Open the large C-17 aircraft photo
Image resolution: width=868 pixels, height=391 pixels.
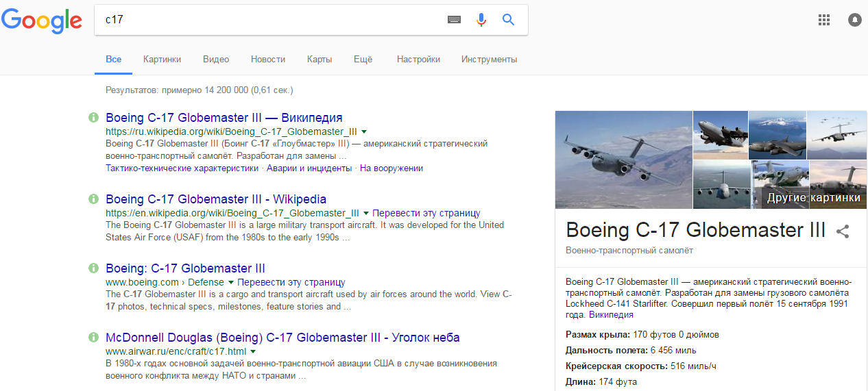(x=623, y=160)
